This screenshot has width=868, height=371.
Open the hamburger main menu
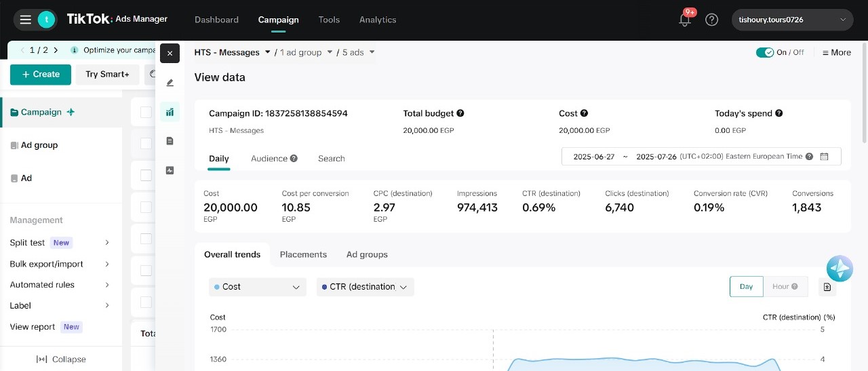[26, 20]
